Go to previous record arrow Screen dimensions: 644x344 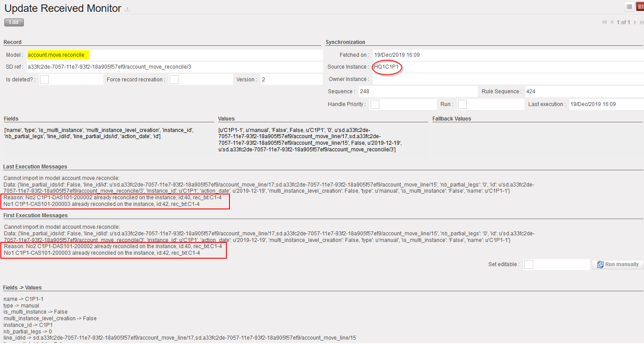(x=612, y=22)
